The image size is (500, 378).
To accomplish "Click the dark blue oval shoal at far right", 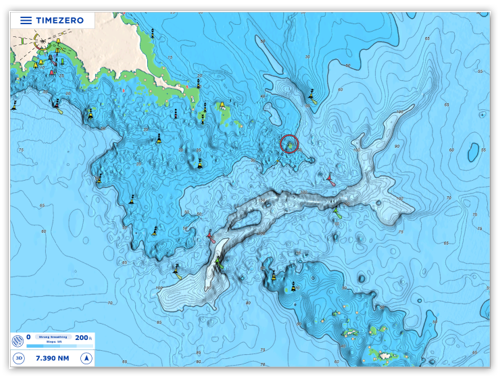I will pyautogui.click(x=473, y=152).
